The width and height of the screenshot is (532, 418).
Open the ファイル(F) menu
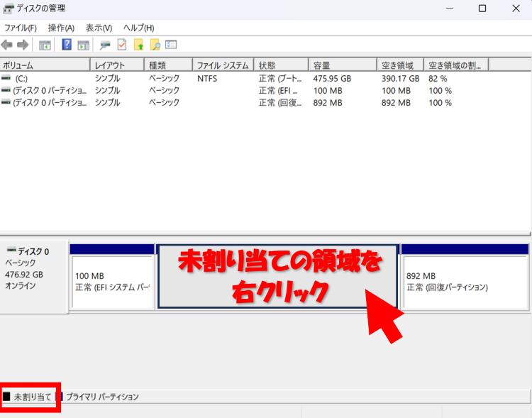pyautogui.click(x=21, y=28)
